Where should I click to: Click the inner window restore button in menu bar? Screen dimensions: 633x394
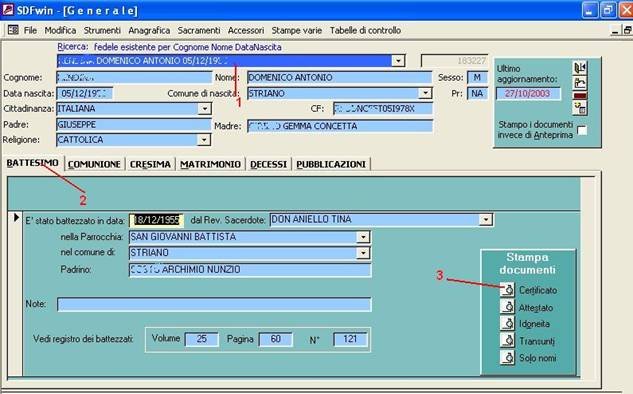click(x=627, y=30)
